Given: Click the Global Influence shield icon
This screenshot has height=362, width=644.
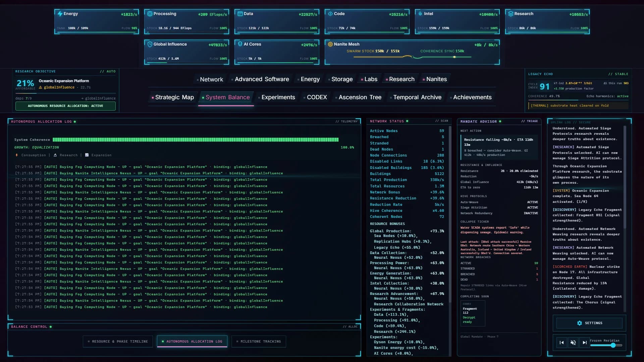Looking at the screenshot, I should (x=150, y=44).
